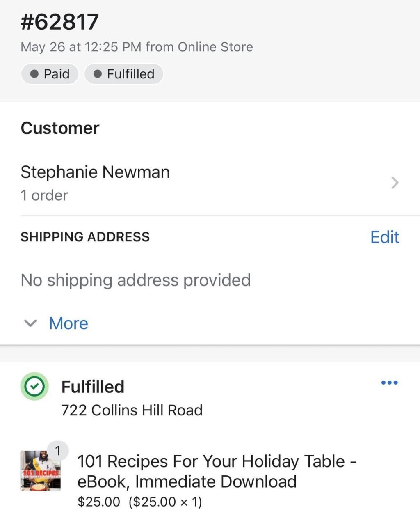
Task: Click the More link under shipping address
Action: point(68,323)
